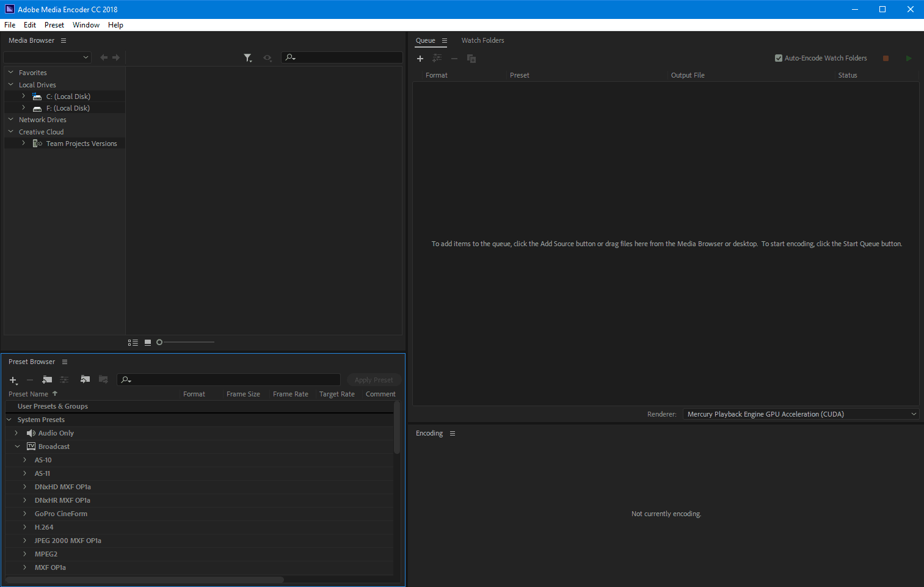The image size is (924, 587).
Task: Expand Team Projects Versions node
Action: pos(23,143)
